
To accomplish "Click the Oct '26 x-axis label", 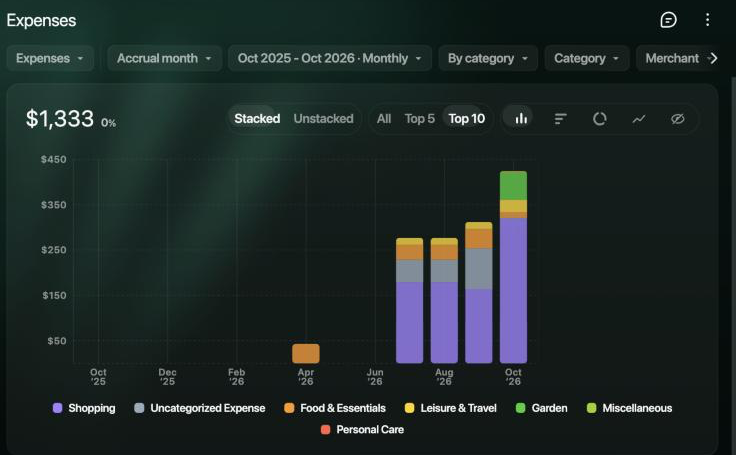I will point(513,377).
